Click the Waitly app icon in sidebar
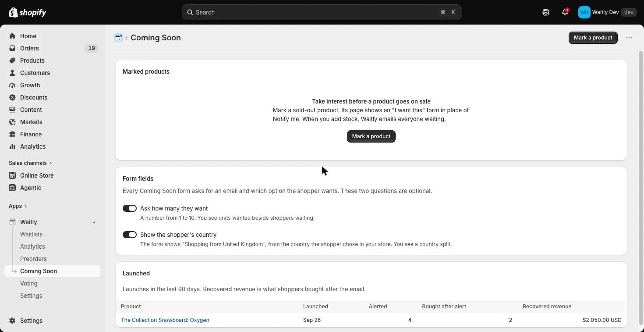 pos(12,222)
